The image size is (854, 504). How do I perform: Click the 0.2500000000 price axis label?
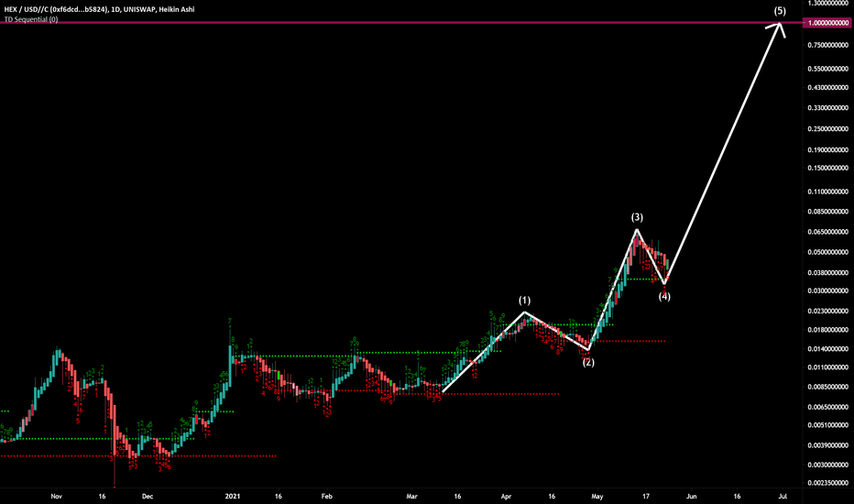coord(827,129)
